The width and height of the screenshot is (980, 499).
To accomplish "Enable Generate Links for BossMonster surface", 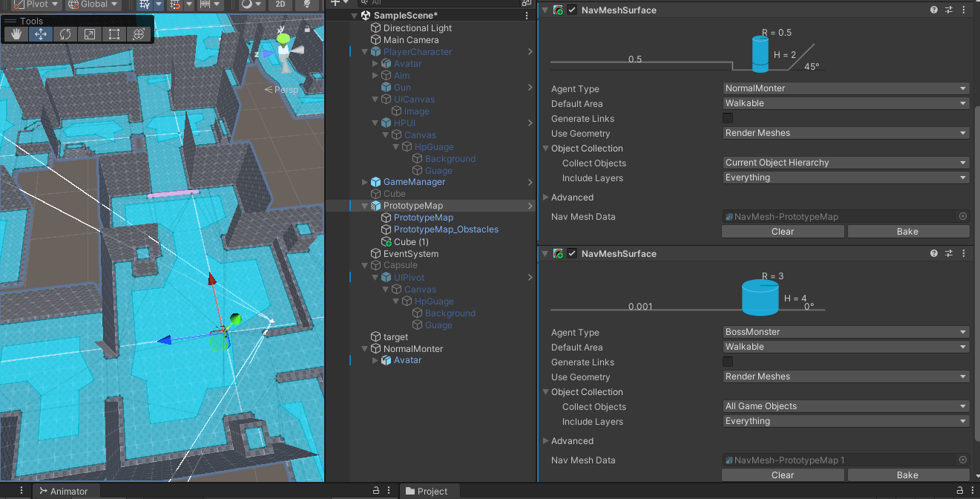I will tap(728, 362).
